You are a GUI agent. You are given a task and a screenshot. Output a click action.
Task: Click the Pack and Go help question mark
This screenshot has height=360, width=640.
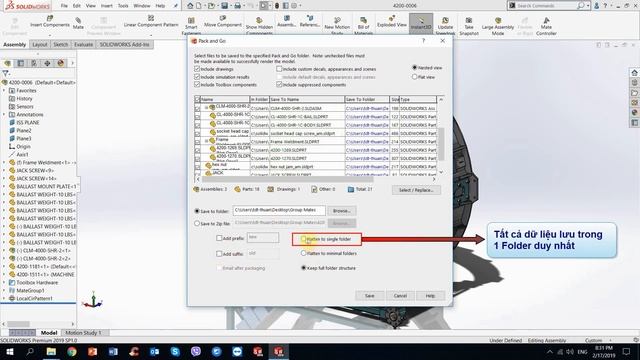[424, 41]
